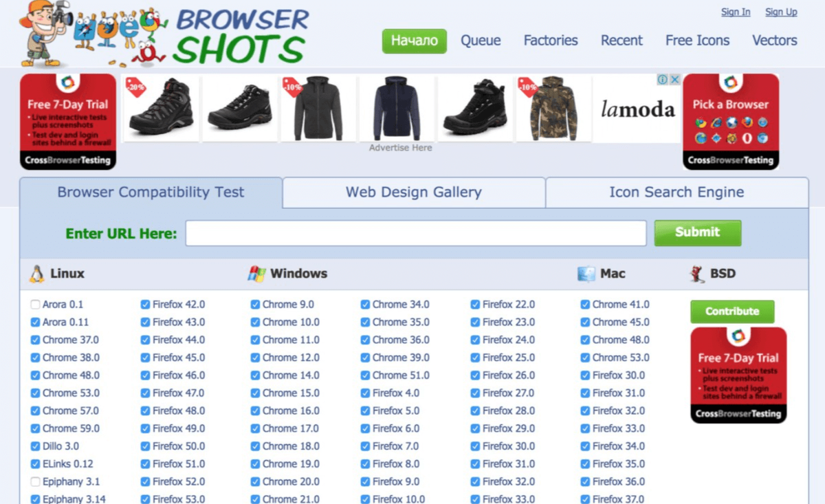Click the Windows flag icon
The image size is (825, 504).
(256, 274)
